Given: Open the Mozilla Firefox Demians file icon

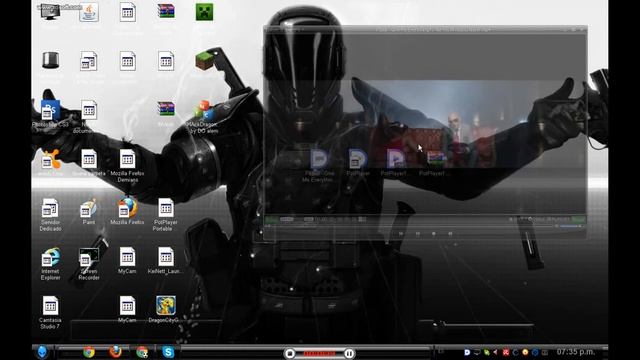Looking at the screenshot, I should tap(127, 159).
